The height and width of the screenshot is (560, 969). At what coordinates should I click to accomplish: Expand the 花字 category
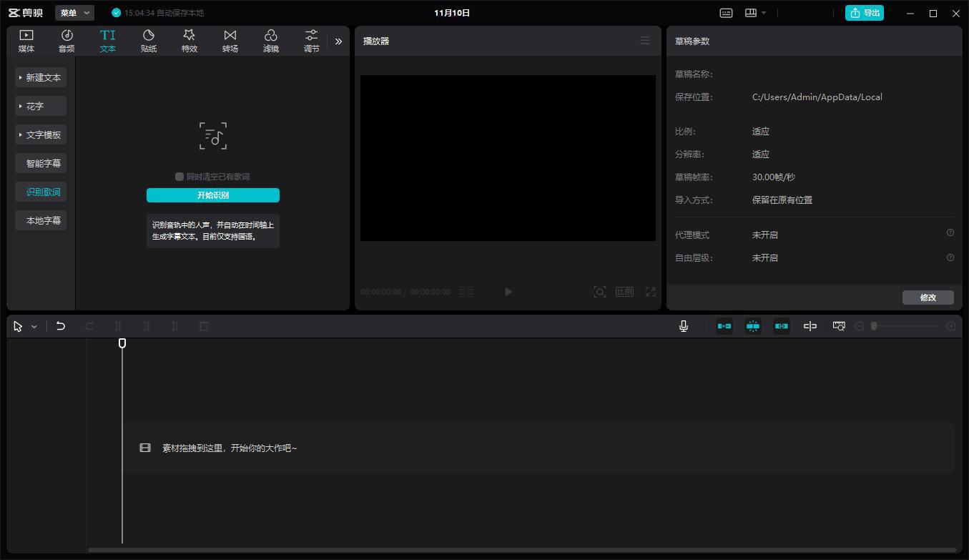point(41,106)
